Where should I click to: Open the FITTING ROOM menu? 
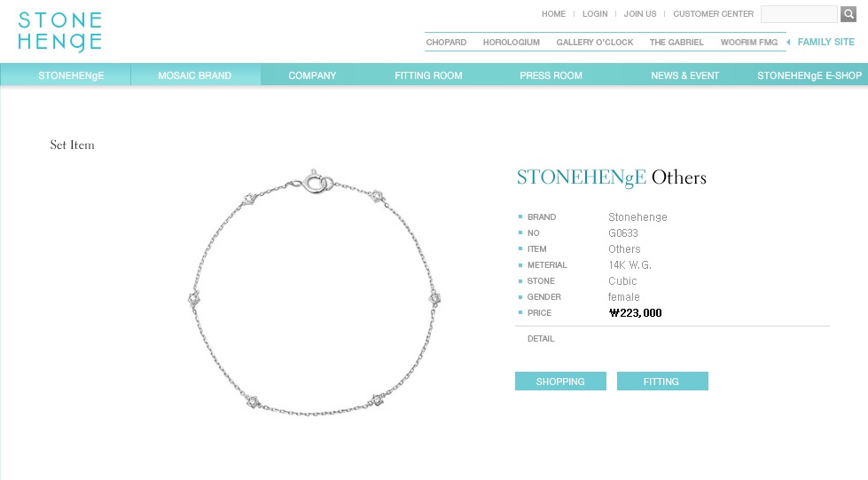click(428, 75)
